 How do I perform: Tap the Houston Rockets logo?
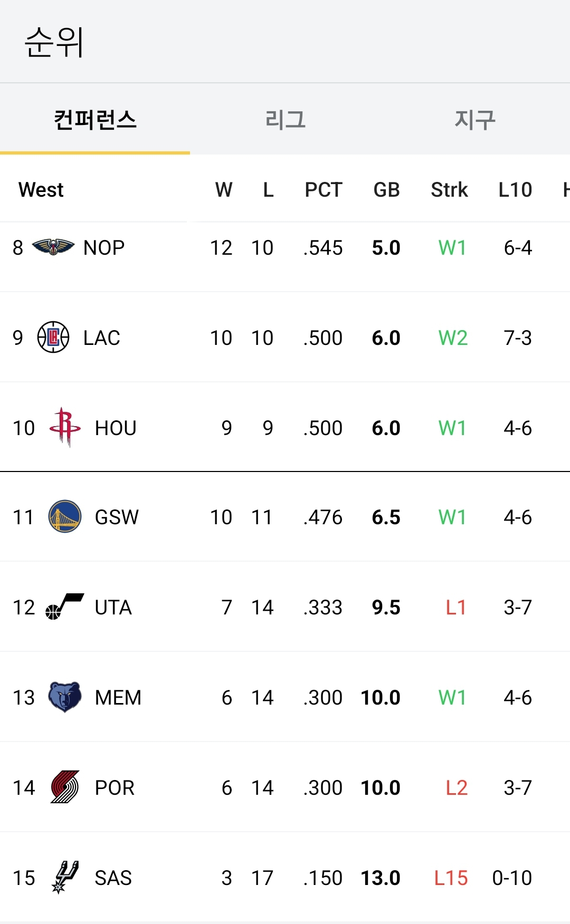[x=65, y=427]
